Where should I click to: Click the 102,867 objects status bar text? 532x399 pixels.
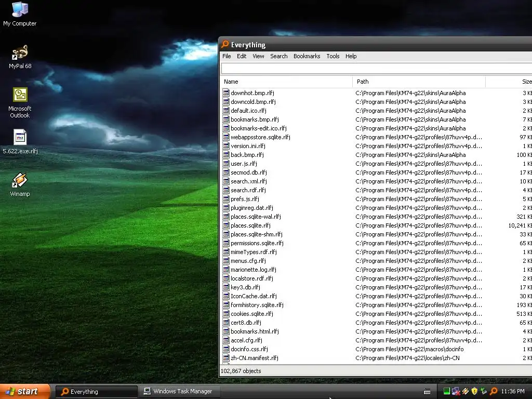tap(241, 371)
